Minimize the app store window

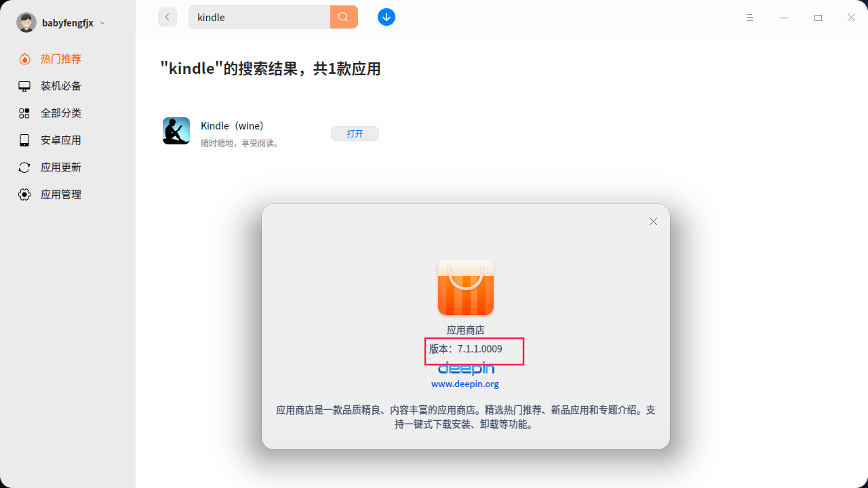point(784,18)
